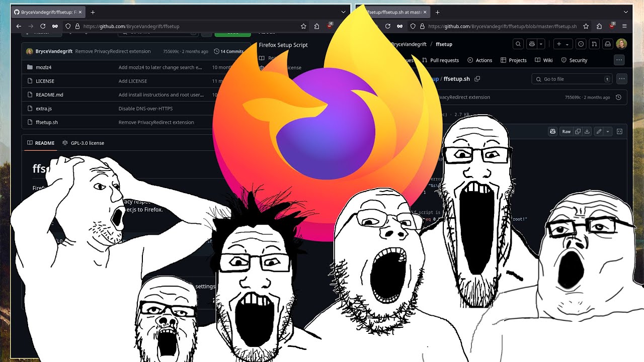Image resolution: width=644 pixels, height=362 pixels.
Task: Bookmark the ffsetup.sh page with the star icon
Action: 586,26
